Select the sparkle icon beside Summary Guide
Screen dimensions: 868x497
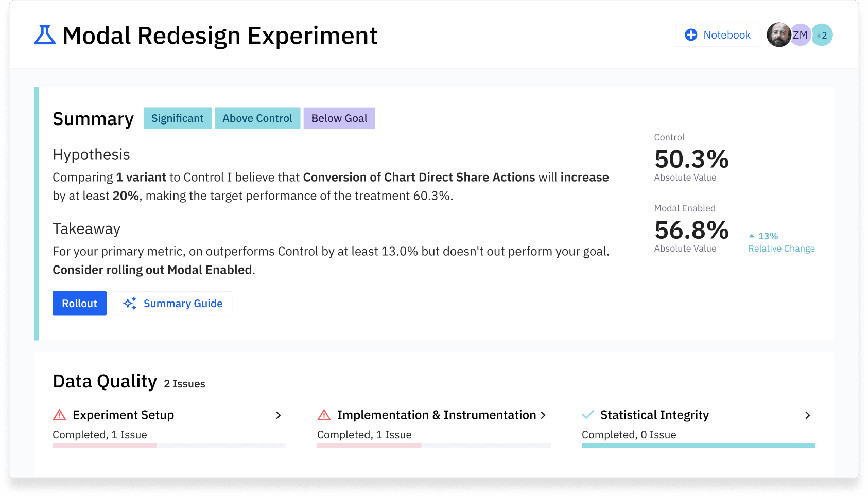pos(130,303)
